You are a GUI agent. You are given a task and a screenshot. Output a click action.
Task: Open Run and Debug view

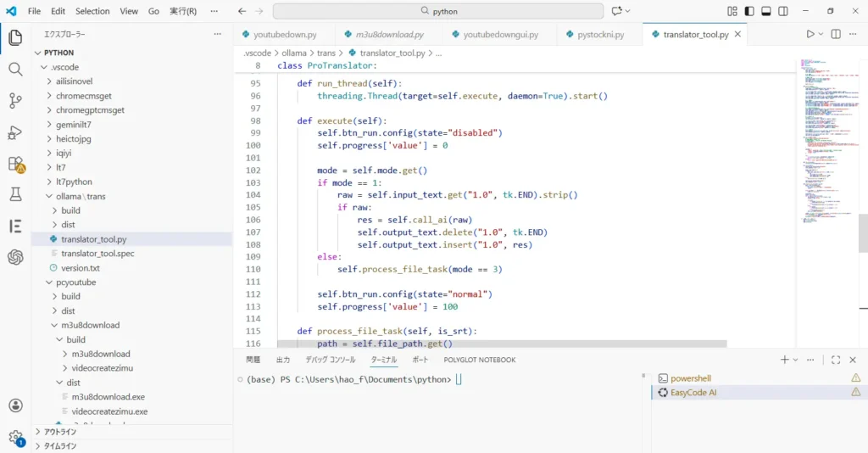click(15, 132)
